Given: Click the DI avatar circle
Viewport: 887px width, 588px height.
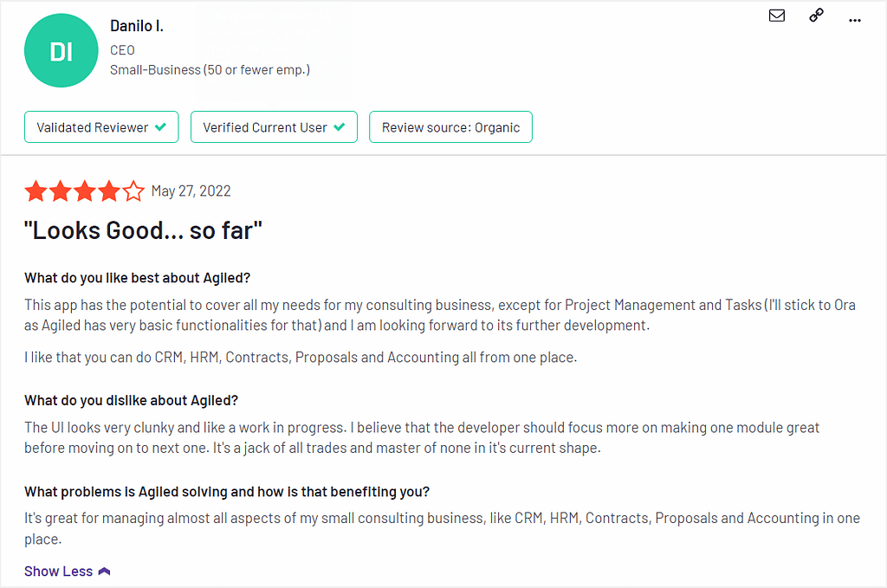Looking at the screenshot, I should 62,51.
